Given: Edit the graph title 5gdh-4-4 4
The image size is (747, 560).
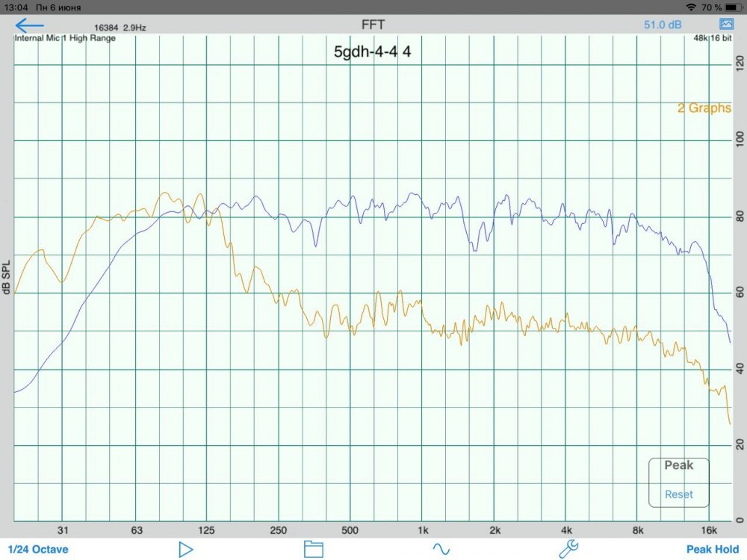Looking at the screenshot, I should click(372, 52).
